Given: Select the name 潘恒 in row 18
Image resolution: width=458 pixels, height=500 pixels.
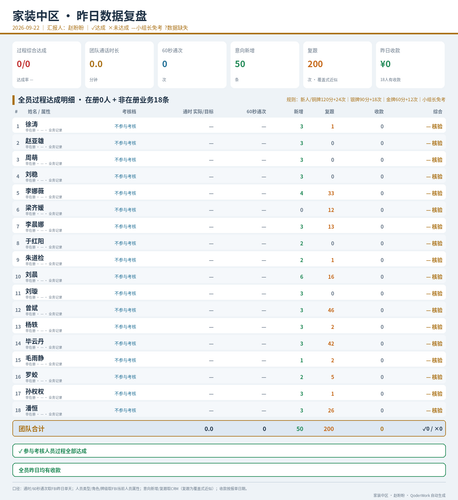Looking at the screenshot, I should pos(32,408).
